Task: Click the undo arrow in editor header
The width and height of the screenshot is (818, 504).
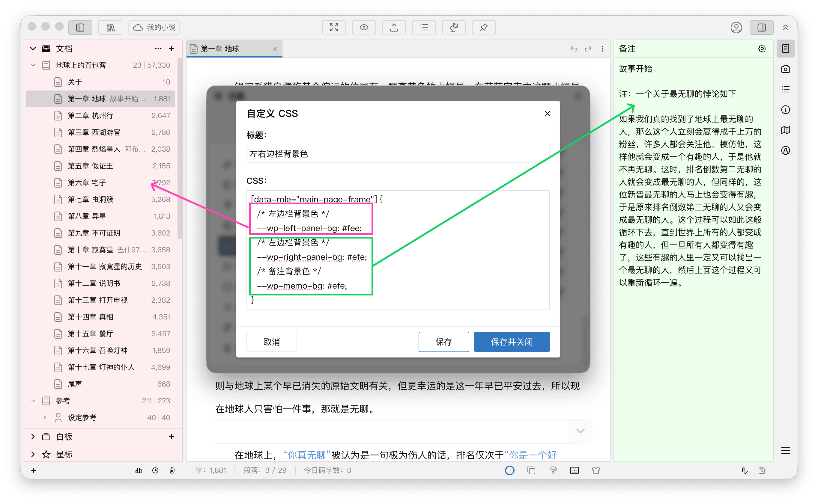Action: (x=574, y=49)
